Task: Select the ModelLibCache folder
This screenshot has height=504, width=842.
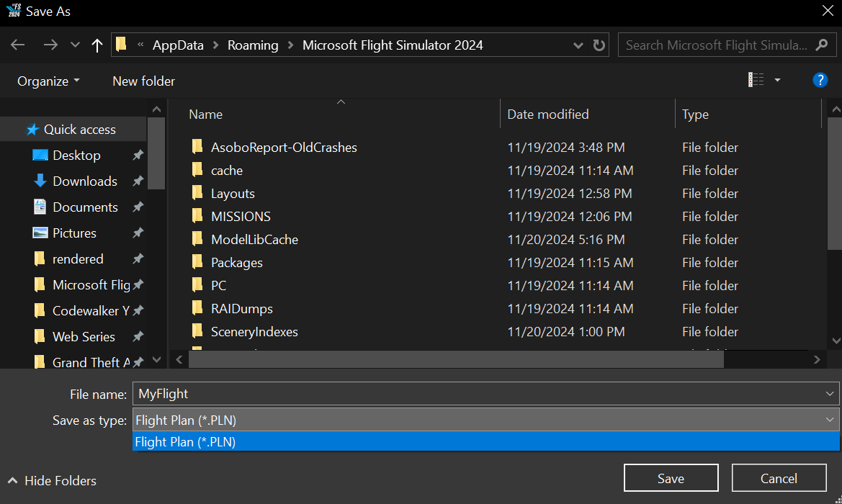Action: 254,239
